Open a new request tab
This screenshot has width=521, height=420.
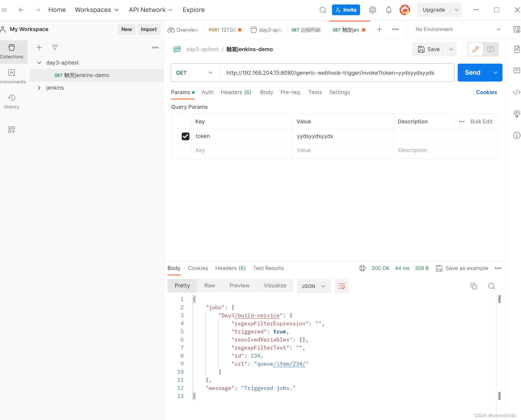pos(379,29)
